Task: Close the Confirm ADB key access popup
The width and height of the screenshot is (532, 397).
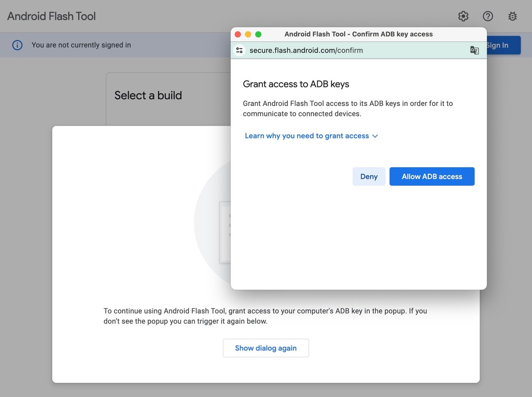Action: point(238,34)
